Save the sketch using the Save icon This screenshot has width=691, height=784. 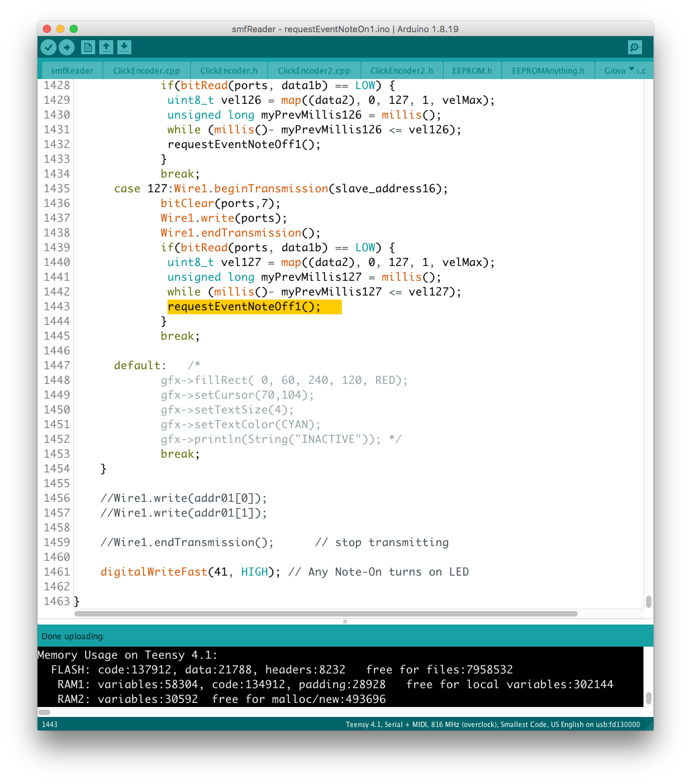(124, 47)
